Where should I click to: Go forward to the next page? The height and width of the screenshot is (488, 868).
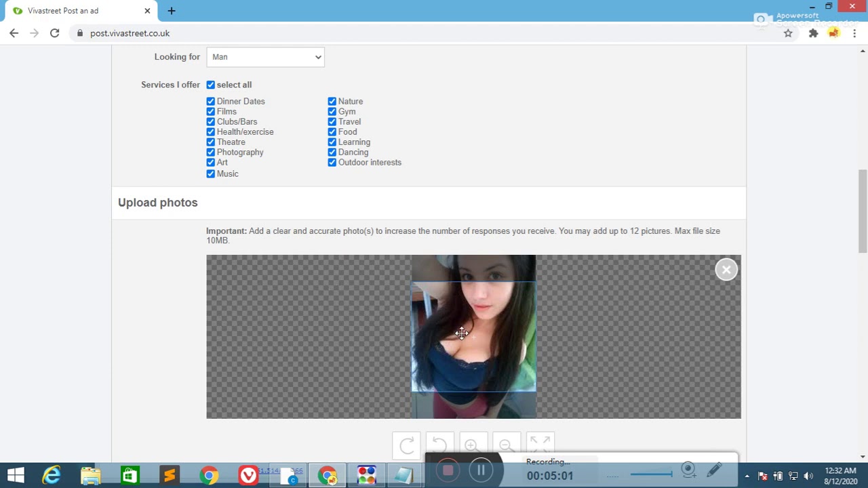tap(34, 33)
